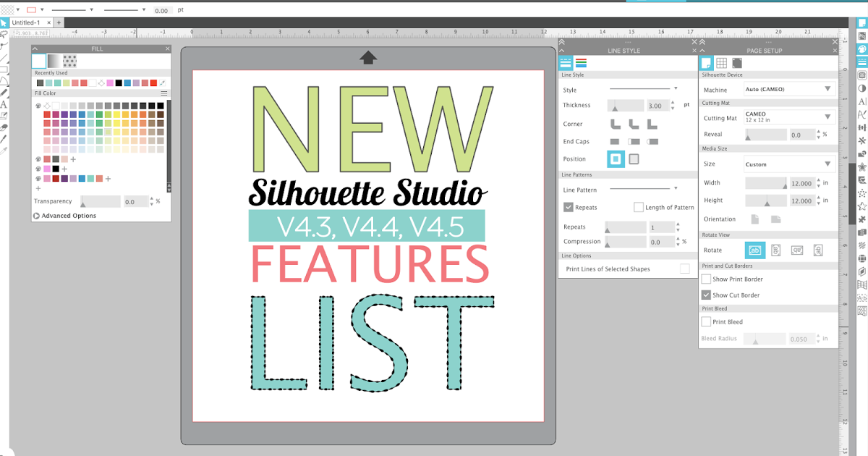Select the first Corner style option
868x456 pixels.
tap(616, 124)
